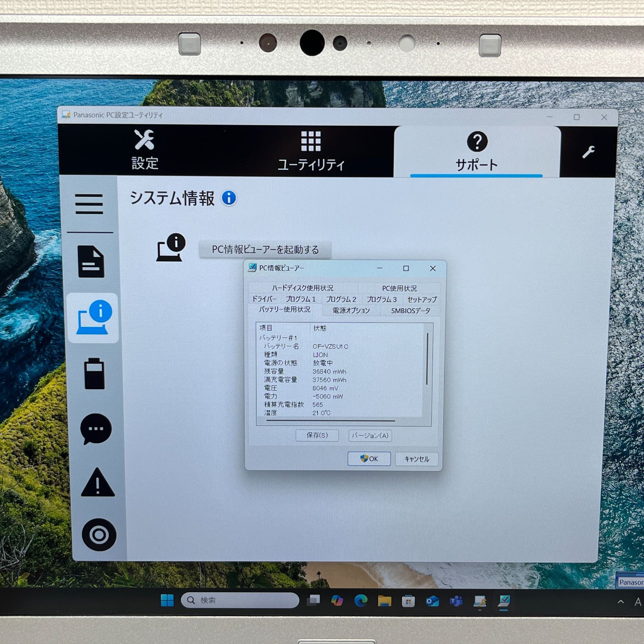
Task: Minimize the PC情報ビューアー dialog
Action: (380, 268)
